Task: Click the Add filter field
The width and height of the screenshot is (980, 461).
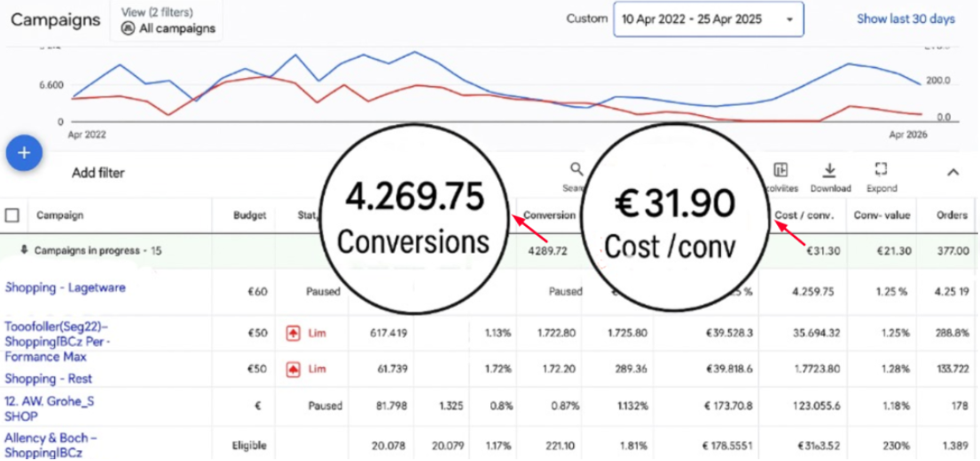Action: [x=98, y=174]
